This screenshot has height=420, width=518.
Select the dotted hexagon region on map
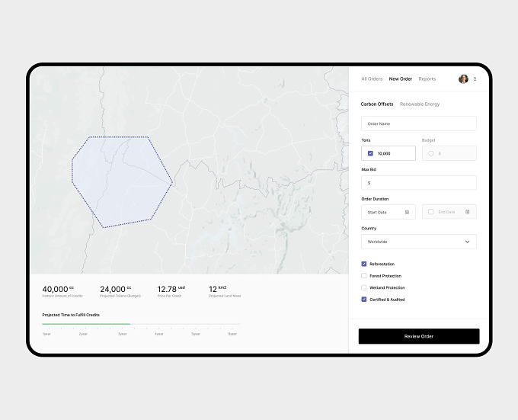(122, 181)
